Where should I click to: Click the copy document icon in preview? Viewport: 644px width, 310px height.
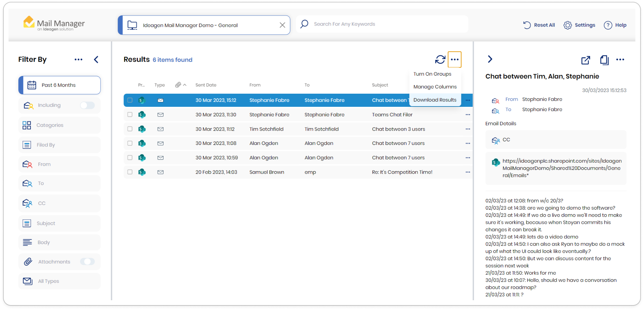(604, 60)
